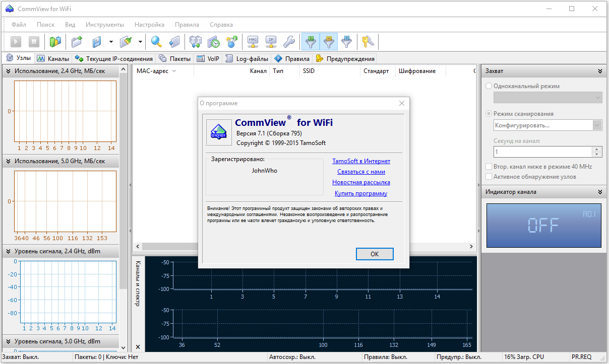Enable Активное обнаружение узлов checkbox
Viewport: 609px width, 364px height.
[x=489, y=177]
